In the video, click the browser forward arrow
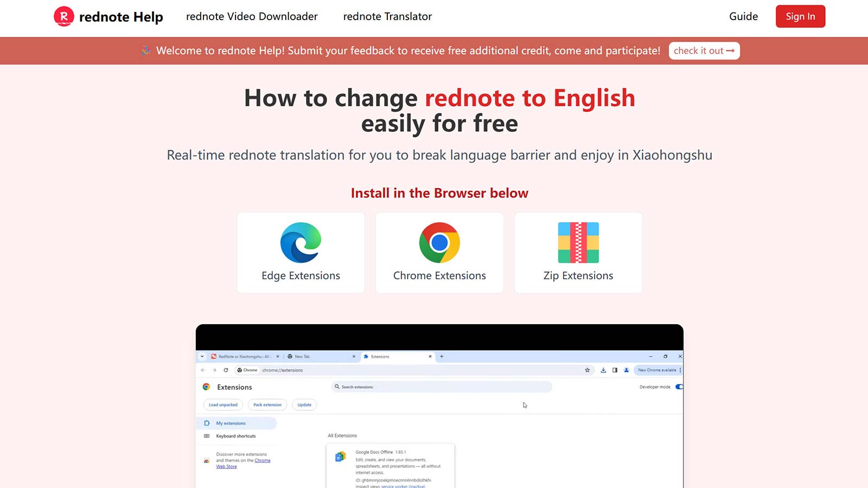 pyautogui.click(x=214, y=370)
